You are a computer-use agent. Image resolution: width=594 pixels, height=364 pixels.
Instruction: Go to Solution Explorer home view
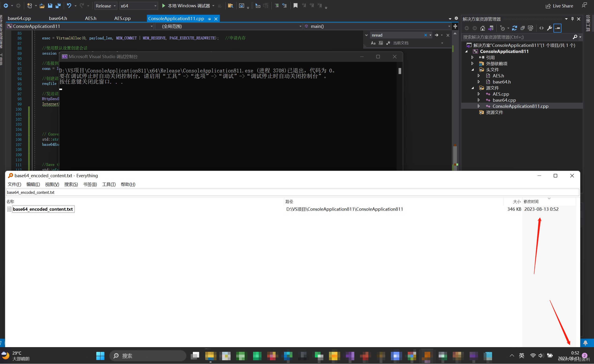pos(483,28)
